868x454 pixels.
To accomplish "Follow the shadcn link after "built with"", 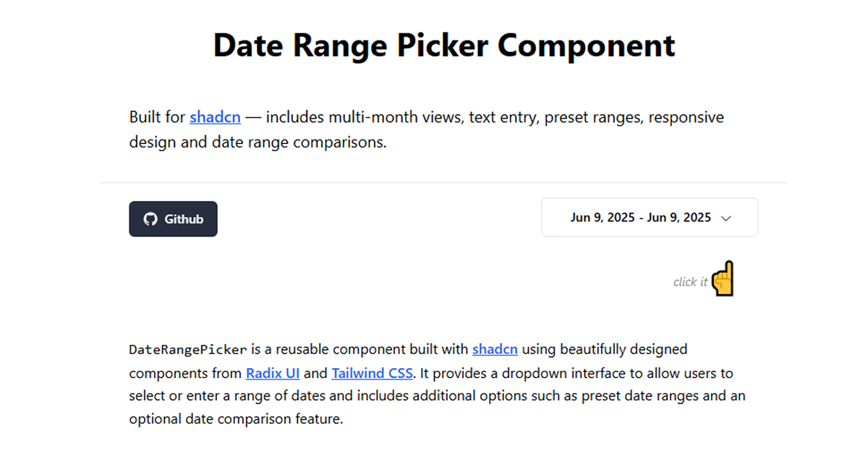I will coord(495,349).
